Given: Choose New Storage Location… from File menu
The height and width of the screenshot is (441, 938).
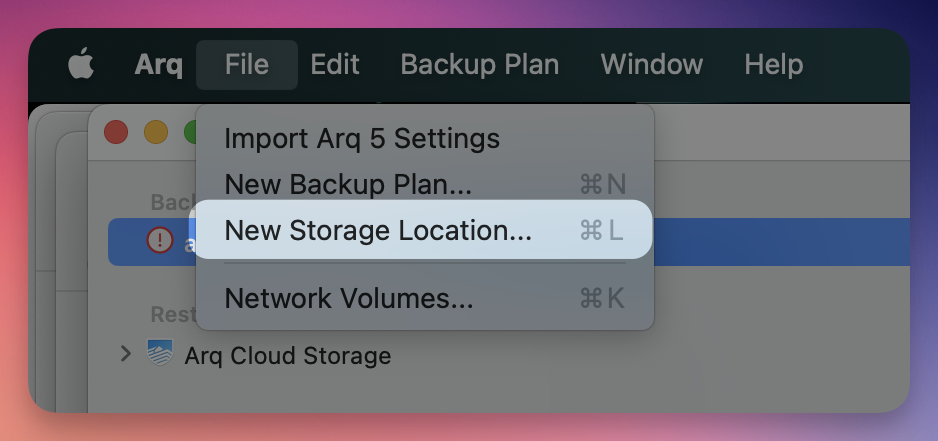Looking at the screenshot, I should 378,230.
